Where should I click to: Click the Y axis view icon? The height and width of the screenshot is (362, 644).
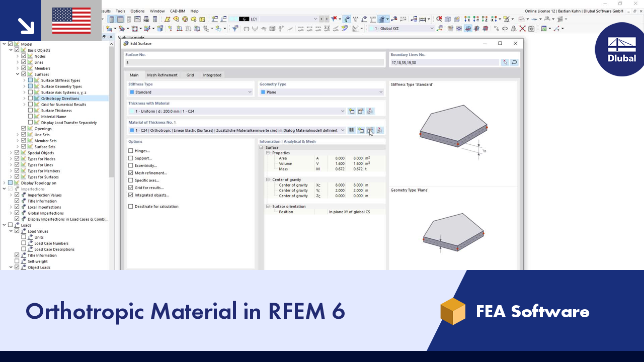(x=476, y=19)
